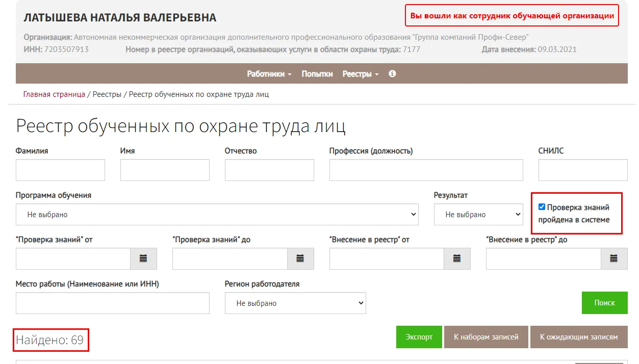
Task: Click into the СНИЛС text field
Action: coord(582,170)
